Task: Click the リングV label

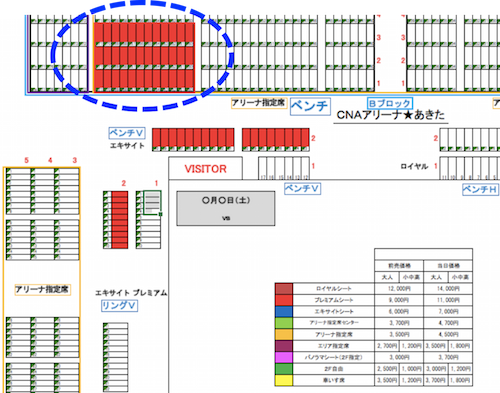Action: click(119, 306)
